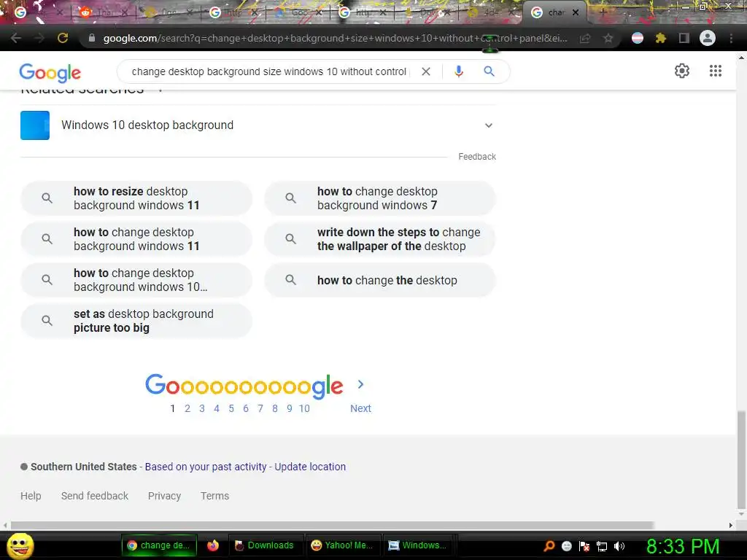Open the Extensions puzzle piece menu
Screen dimensions: 747x560
pyautogui.click(x=660, y=38)
